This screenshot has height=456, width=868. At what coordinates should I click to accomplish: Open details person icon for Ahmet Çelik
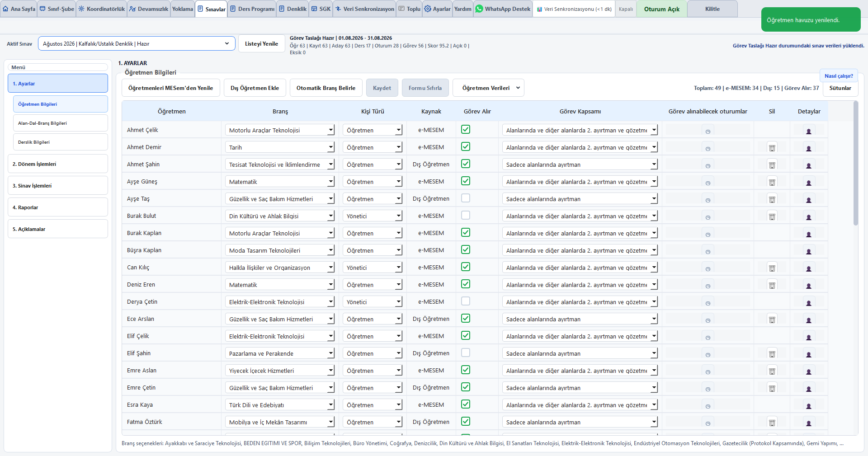pyautogui.click(x=809, y=130)
